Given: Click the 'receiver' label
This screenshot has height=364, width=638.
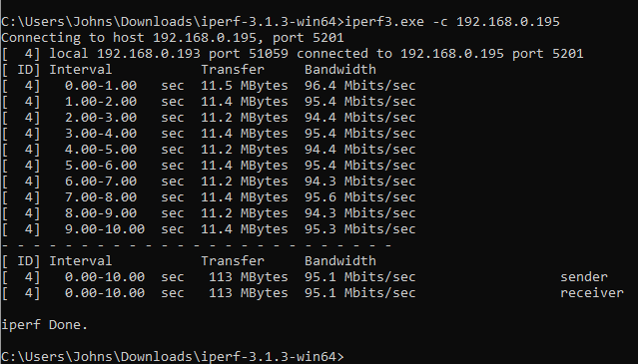Looking at the screenshot, I should [592, 293].
